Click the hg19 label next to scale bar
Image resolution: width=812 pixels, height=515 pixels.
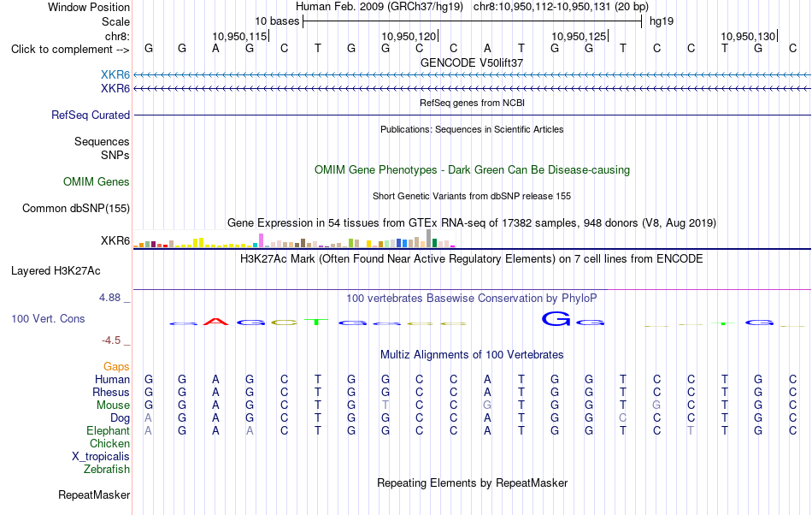[662, 21]
